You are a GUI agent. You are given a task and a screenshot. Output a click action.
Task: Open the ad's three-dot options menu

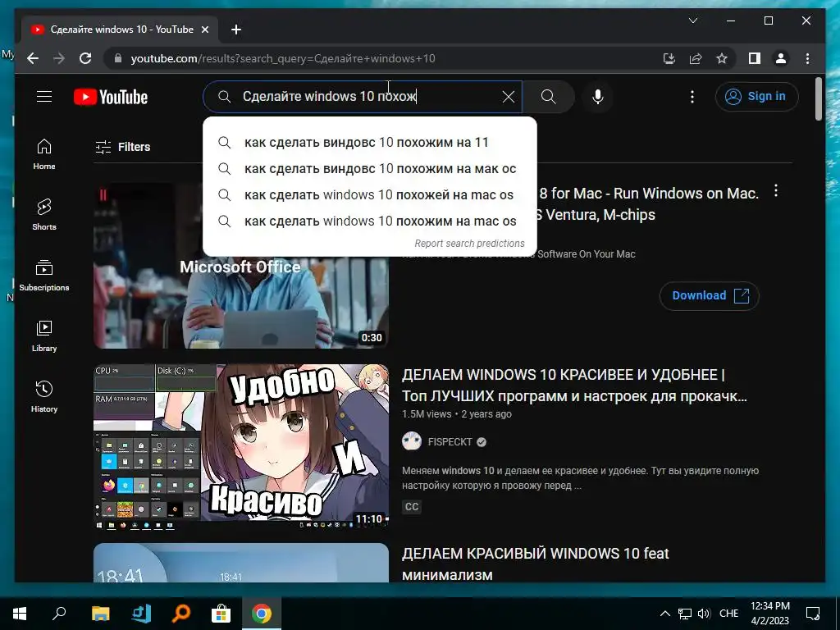click(776, 190)
